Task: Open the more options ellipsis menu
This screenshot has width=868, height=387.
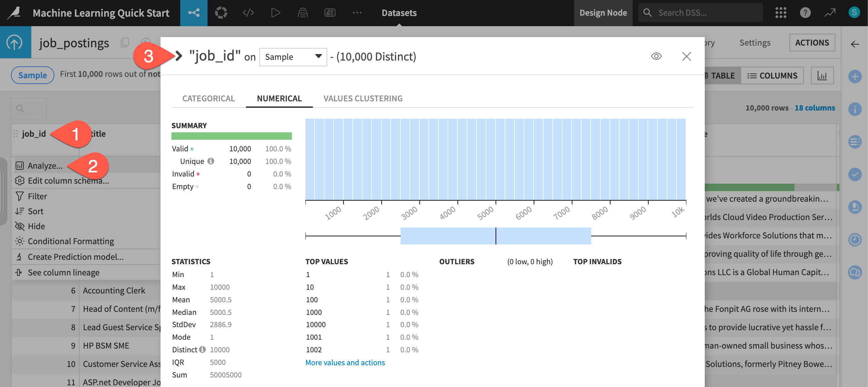Action: (357, 13)
